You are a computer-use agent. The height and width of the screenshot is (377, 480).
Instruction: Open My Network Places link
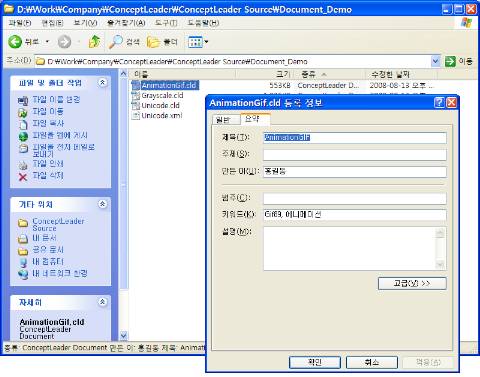click(x=60, y=273)
